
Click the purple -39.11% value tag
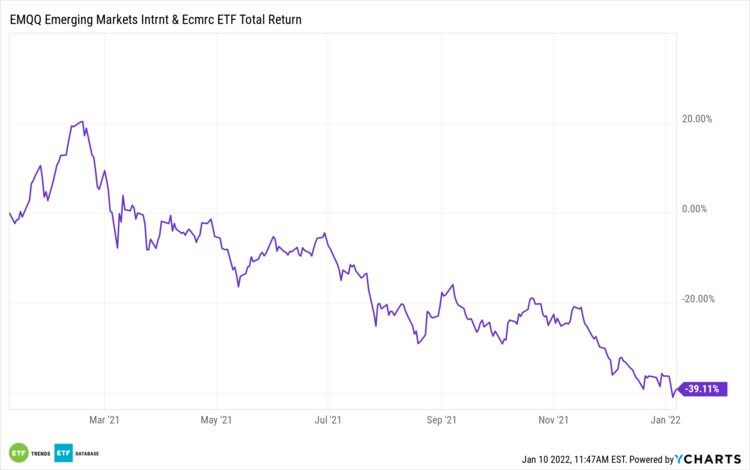coord(703,389)
